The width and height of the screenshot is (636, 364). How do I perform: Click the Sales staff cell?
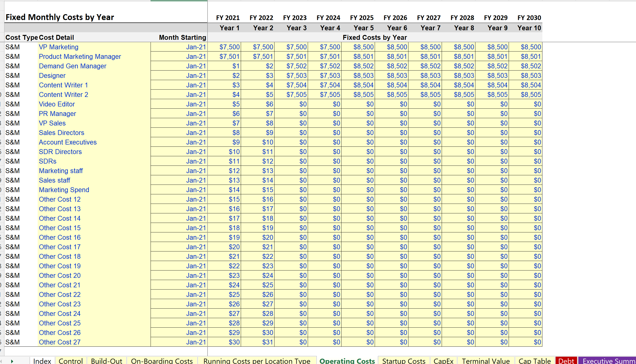[x=94, y=180]
